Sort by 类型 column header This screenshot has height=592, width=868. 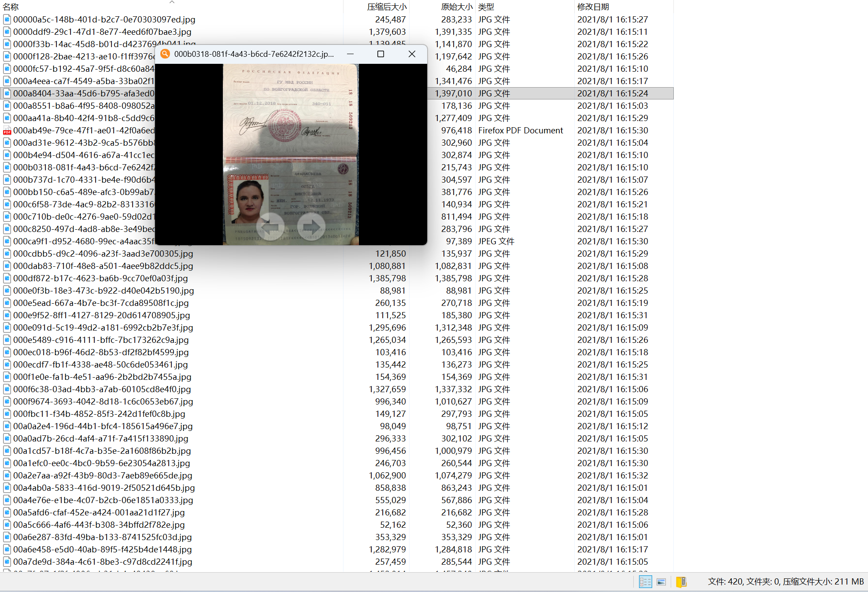pos(486,7)
